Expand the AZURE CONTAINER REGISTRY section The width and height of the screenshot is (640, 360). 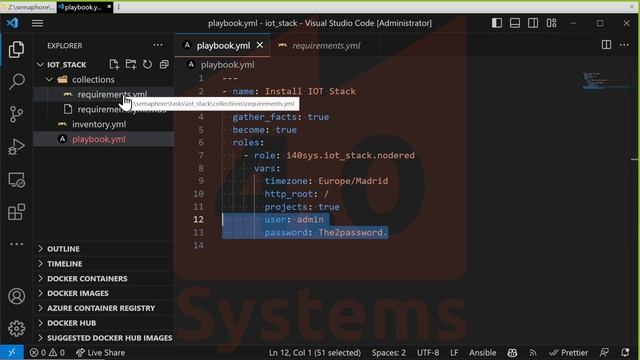[104, 308]
